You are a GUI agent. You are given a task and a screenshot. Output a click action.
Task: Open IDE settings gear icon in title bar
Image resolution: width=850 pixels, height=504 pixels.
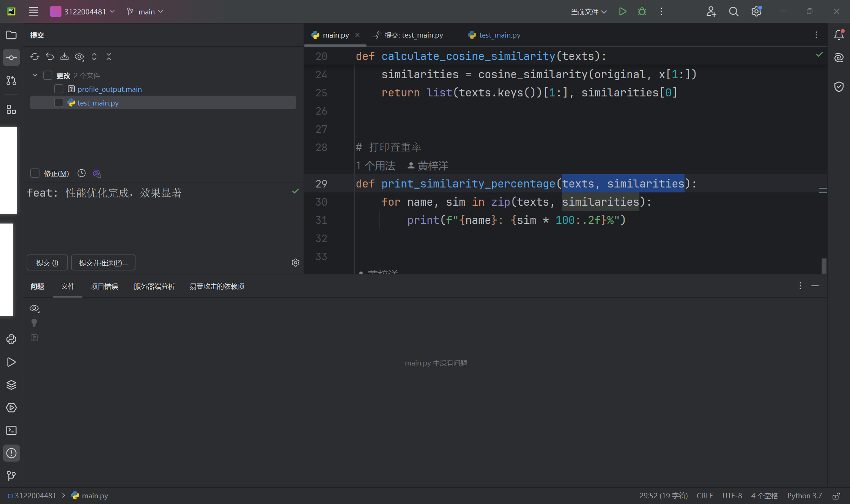[x=756, y=11]
